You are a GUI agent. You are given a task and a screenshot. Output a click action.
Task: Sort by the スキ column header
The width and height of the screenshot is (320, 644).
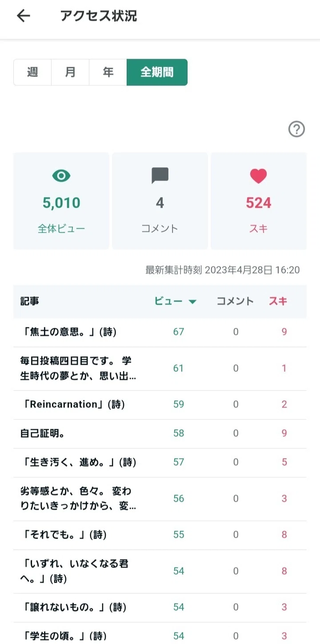pyautogui.click(x=278, y=301)
